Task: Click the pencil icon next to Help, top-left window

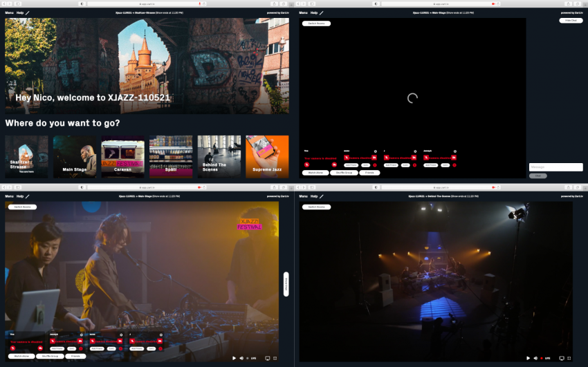Action: [28, 13]
